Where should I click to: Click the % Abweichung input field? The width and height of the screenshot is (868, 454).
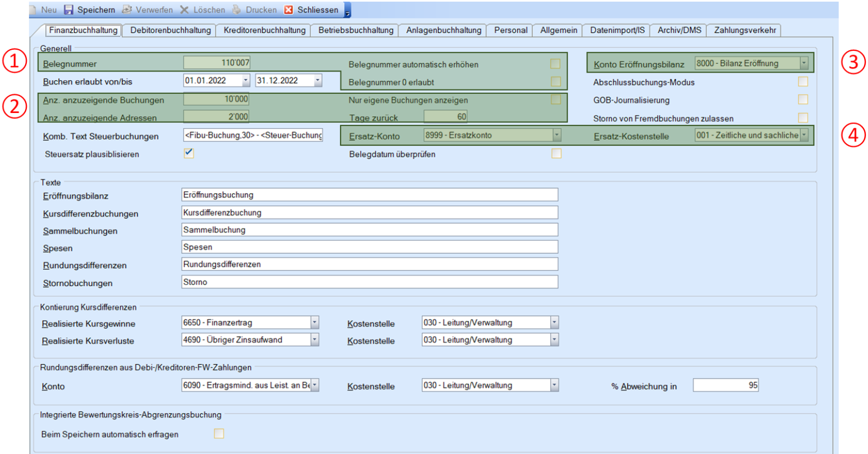[x=726, y=385]
